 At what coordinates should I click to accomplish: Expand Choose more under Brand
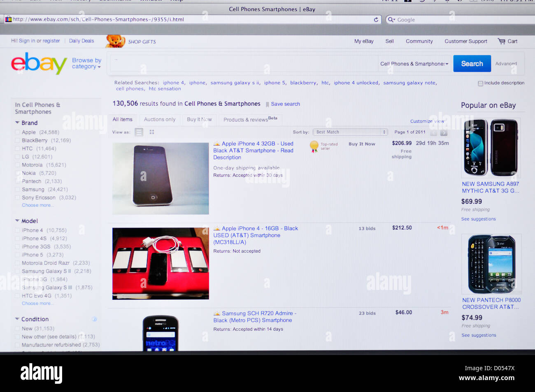click(x=37, y=205)
